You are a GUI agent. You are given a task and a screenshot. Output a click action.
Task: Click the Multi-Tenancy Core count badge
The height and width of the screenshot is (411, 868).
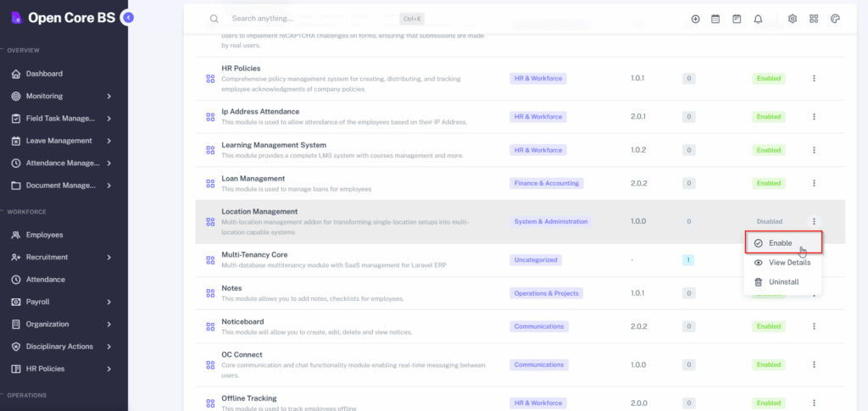688,260
